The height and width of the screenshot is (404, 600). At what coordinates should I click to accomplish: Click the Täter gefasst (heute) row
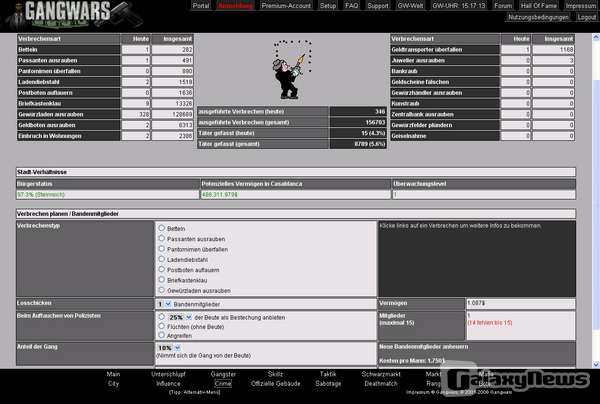pyautogui.click(x=292, y=133)
